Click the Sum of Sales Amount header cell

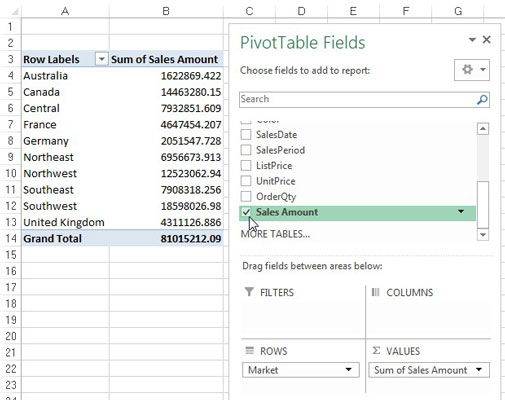166,59
